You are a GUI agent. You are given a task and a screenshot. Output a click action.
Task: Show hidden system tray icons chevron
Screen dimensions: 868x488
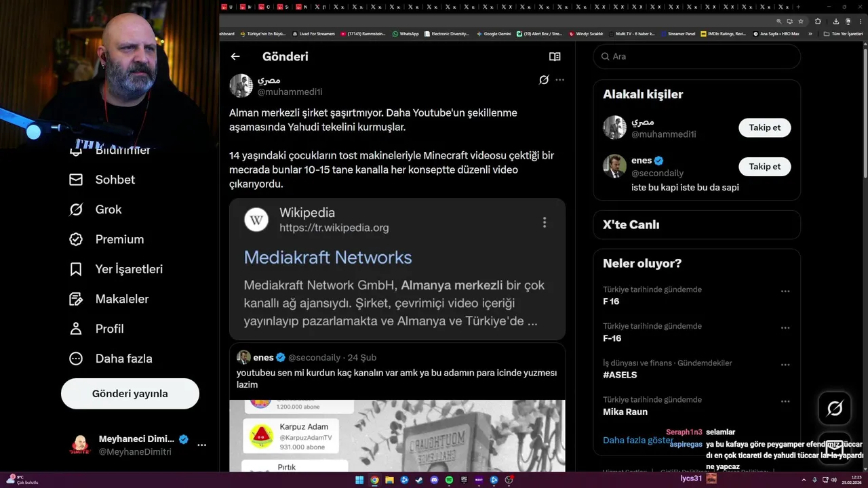tap(803, 480)
